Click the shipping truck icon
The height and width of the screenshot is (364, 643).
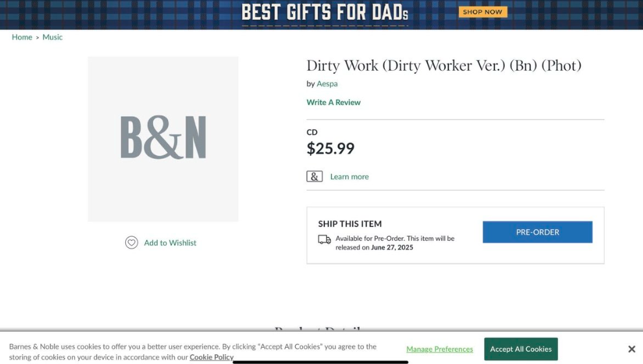point(324,239)
